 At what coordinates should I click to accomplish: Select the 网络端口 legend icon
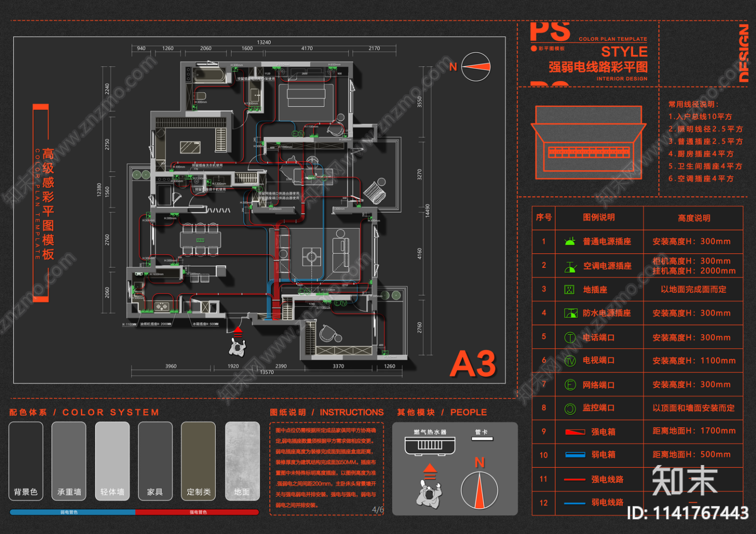coord(570,385)
